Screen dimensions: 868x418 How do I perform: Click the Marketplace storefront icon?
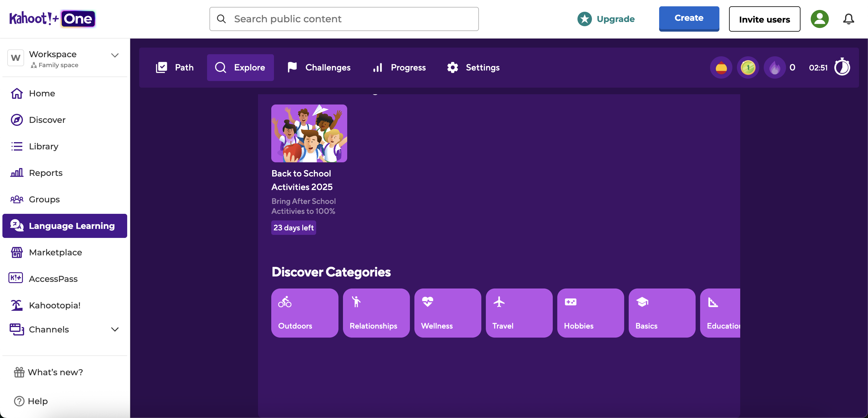tap(17, 252)
